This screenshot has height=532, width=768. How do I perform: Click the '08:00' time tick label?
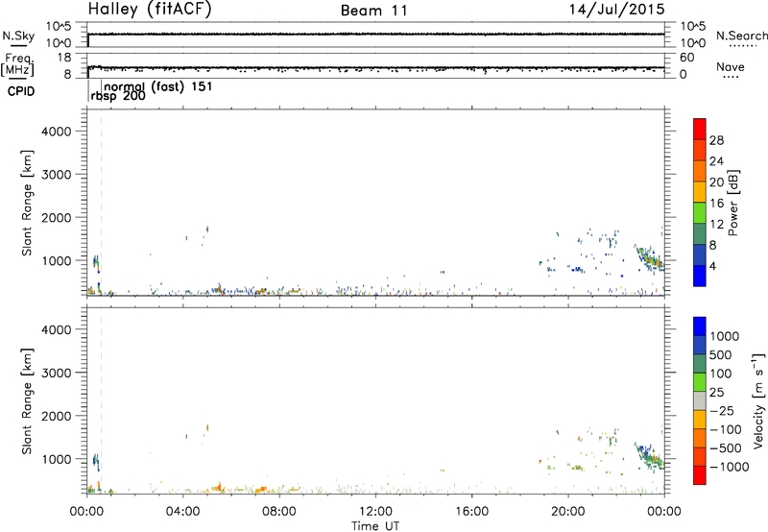(279, 512)
